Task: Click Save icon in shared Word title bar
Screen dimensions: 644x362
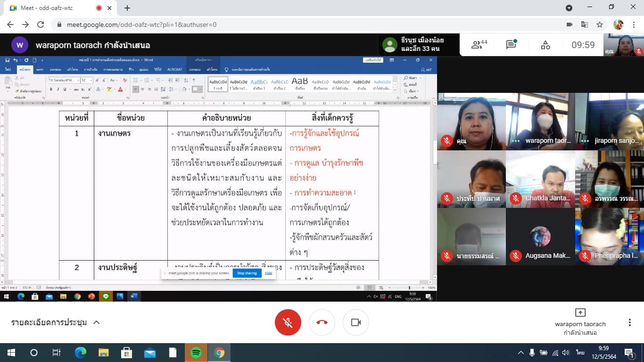Action: click(x=8, y=60)
